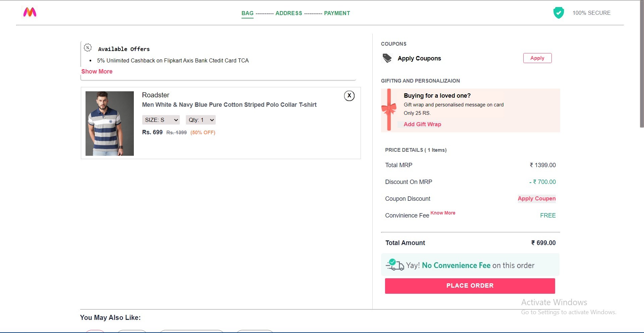Click the Buying for a loved one? heading
Screen dimensions: 644x333
tap(437, 96)
